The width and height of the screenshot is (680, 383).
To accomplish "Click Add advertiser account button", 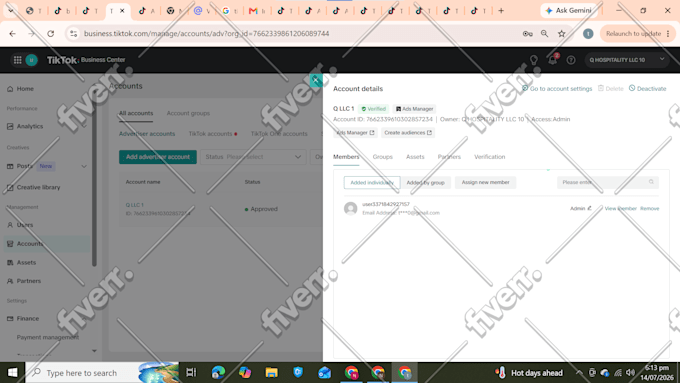I will pyautogui.click(x=158, y=157).
